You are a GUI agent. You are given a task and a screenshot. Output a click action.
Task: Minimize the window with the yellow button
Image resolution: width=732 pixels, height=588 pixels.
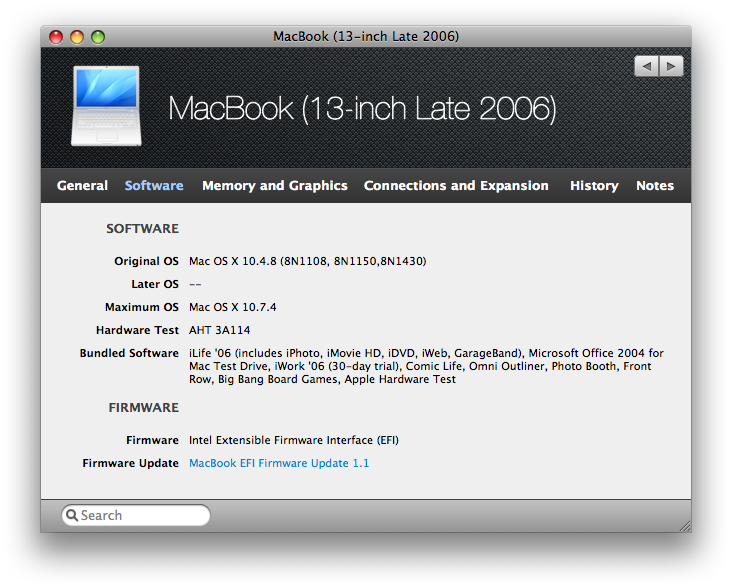tap(77, 37)
